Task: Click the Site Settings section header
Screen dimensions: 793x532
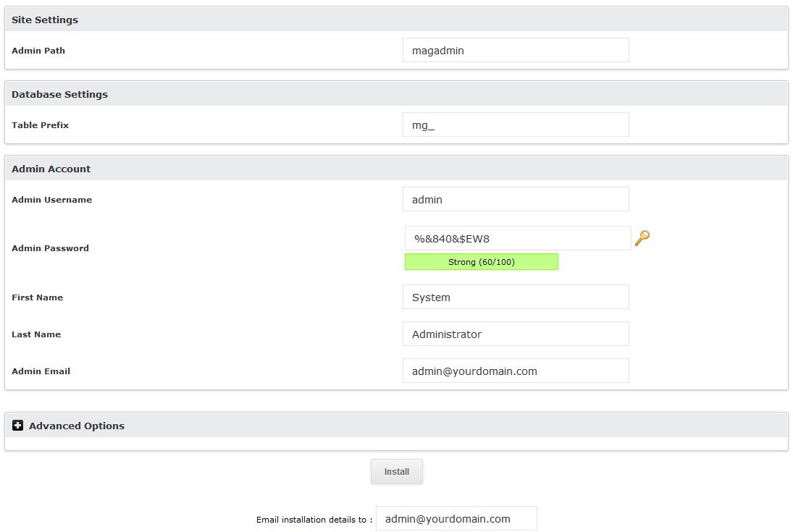Action: click(x=45, y=20)
